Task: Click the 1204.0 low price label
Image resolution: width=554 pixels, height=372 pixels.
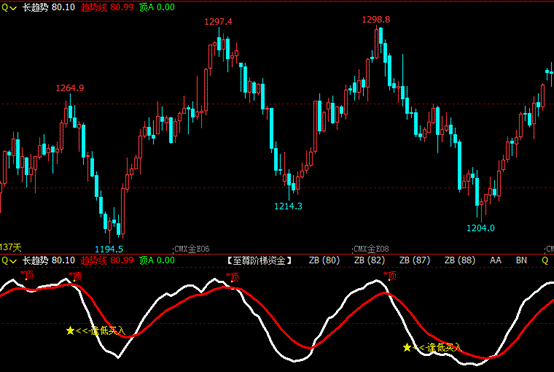Action: pos(481,228)
